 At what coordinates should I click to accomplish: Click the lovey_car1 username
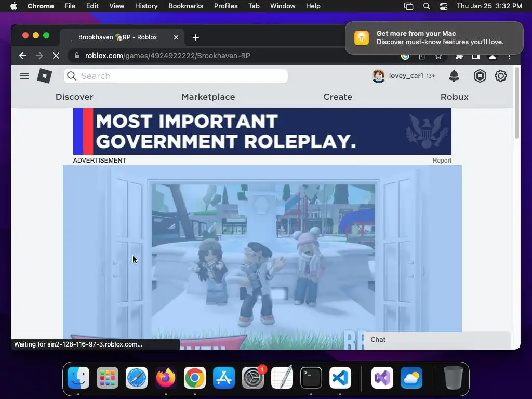pos(406,76)
